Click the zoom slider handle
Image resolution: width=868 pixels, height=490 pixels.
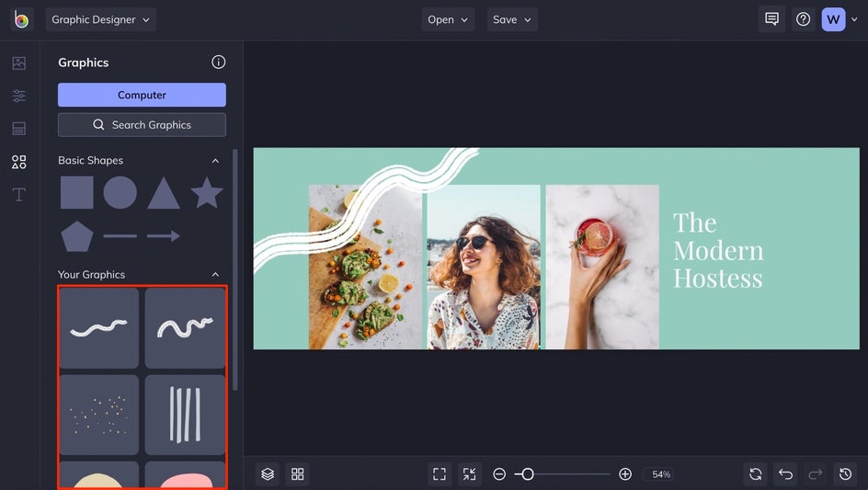pyautogui.click(x=528, y=474)
